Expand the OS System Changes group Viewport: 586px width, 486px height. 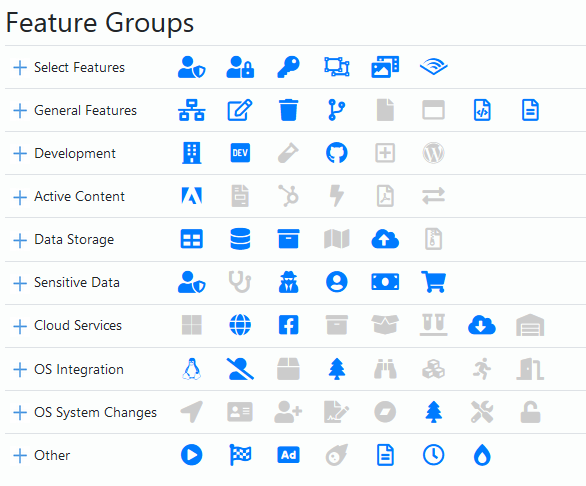point(20,413)
